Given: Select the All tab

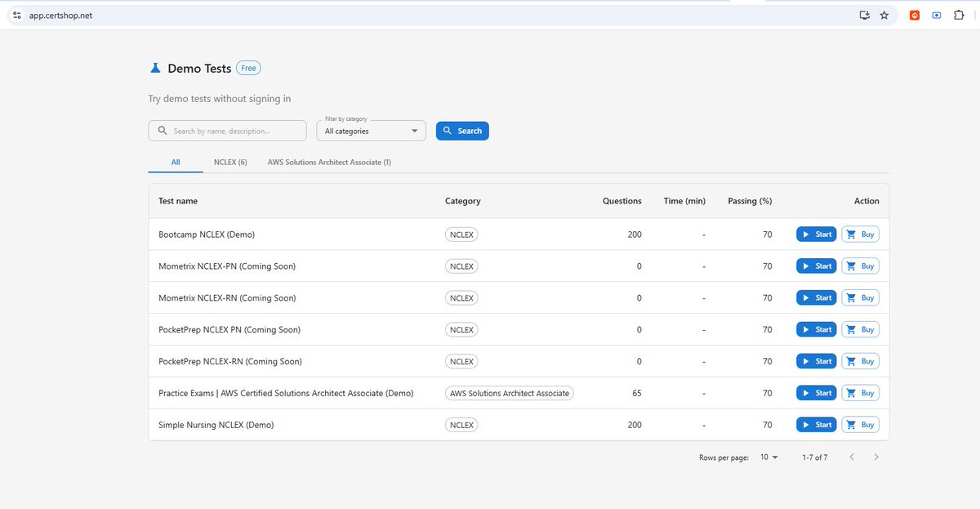Looking at the screenshot, I should tap(176, 162).
